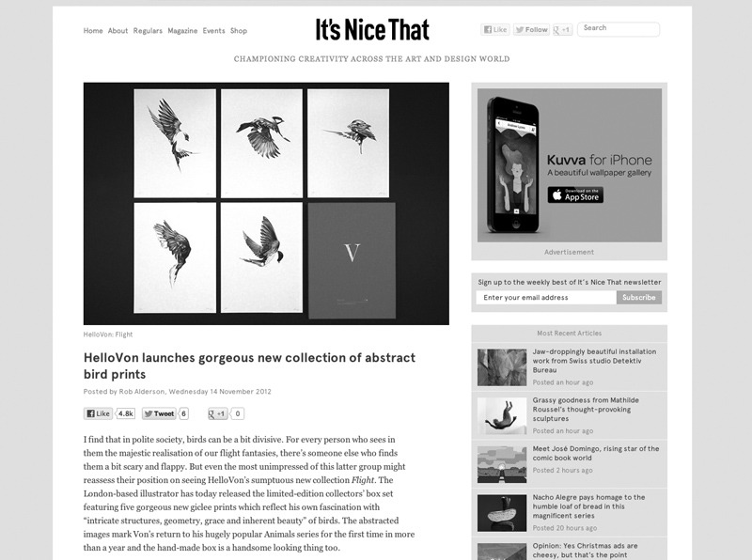The width and height of the screenshot is (752, 560).
Task: Tweet the HelloVon bird prints article
Action: (x=159, y=413)
